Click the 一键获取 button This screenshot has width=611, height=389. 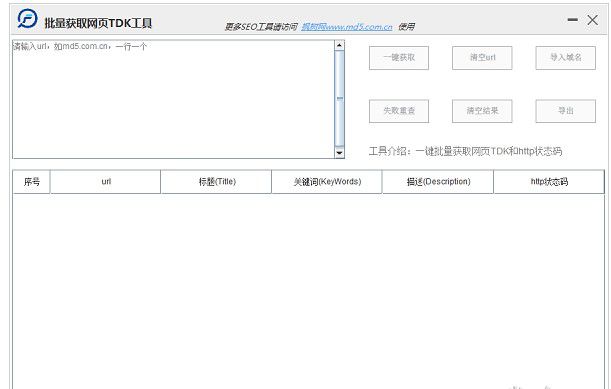[399, 58]
